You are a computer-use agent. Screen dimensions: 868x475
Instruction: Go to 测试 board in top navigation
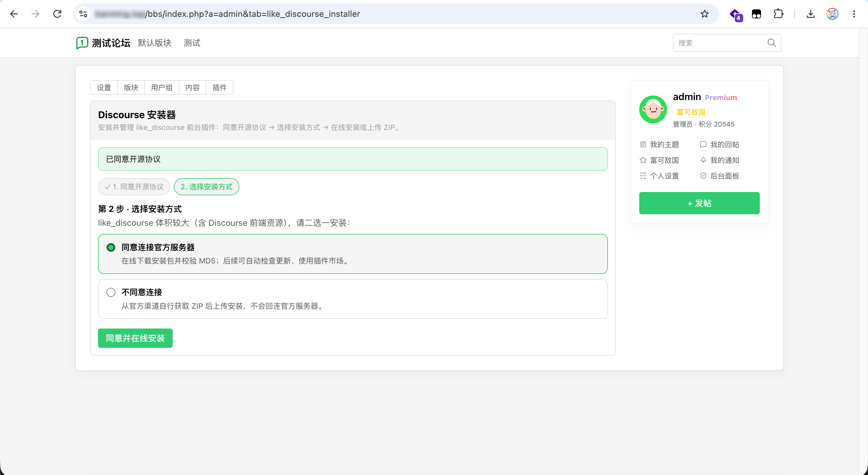coord(192,43)
